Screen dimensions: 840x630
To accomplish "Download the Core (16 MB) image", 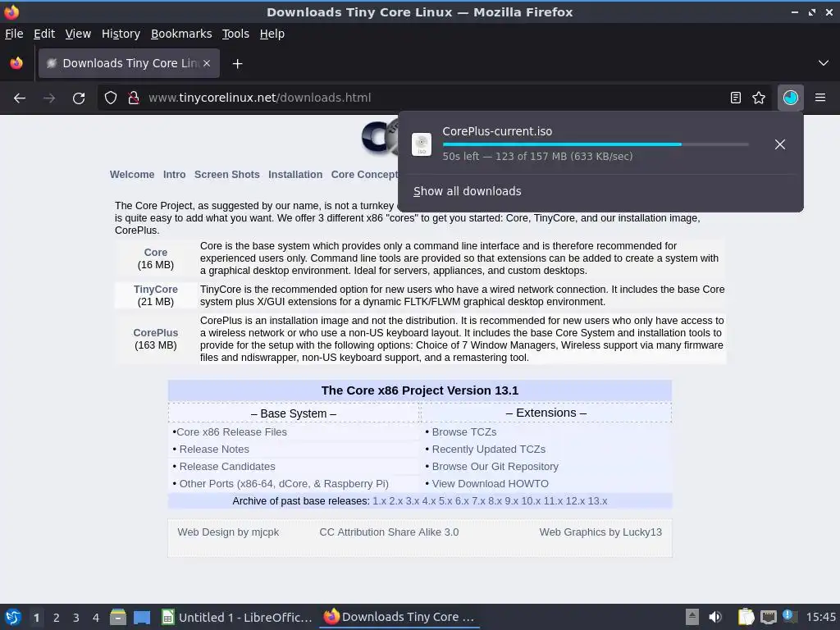I will tap(155, 253).
